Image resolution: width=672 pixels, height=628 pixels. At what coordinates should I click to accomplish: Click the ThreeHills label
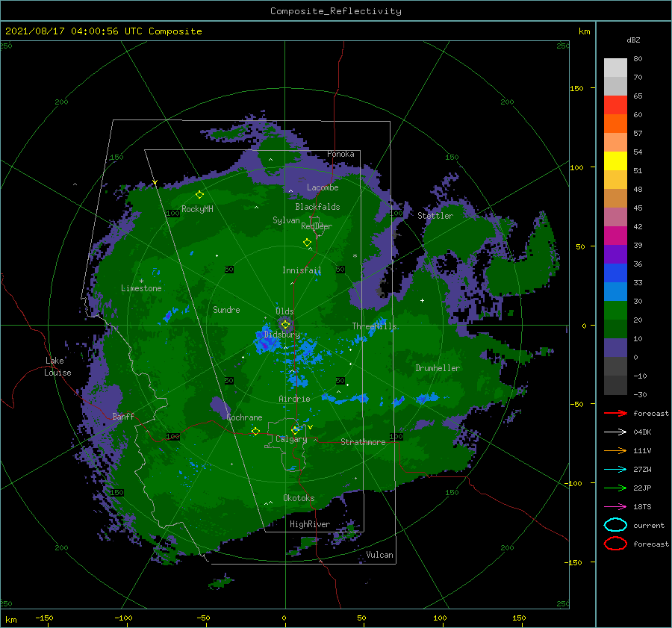pos(375,326)
